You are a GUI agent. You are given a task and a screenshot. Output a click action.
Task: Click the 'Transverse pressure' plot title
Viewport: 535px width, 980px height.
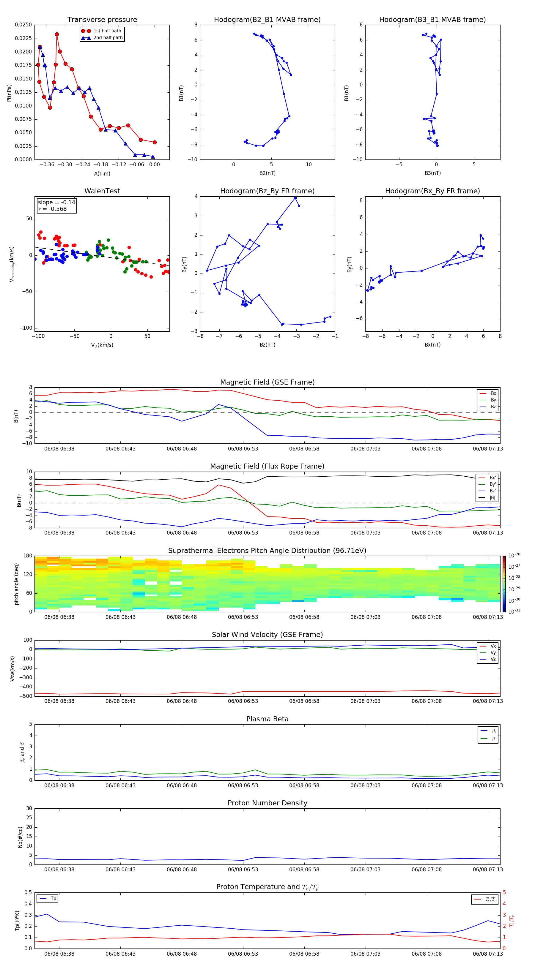pos(102,20)
